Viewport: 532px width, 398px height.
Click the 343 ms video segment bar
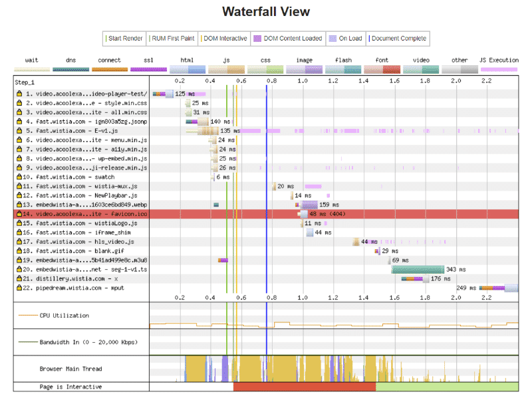[418, 269]
